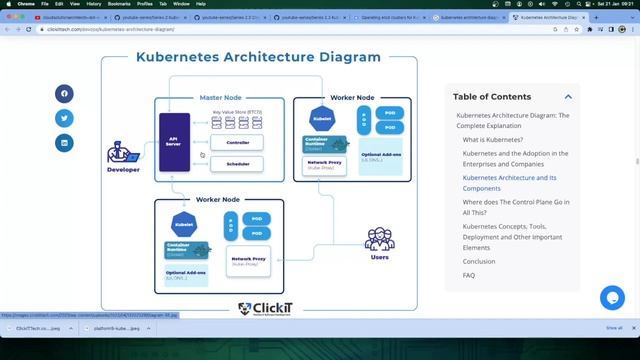Screen dimensions: 640x360
Task: Jump to the Conclusion section
Action: (479, 261)
